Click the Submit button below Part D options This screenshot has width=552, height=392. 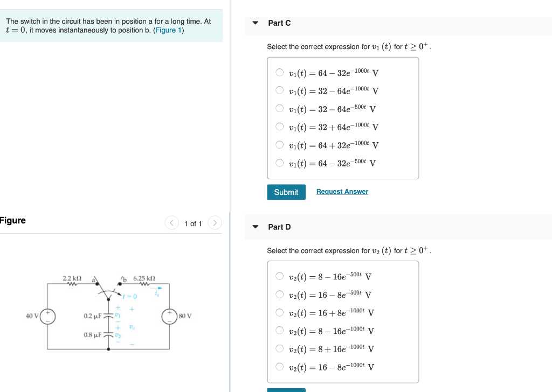coord(286,389)
